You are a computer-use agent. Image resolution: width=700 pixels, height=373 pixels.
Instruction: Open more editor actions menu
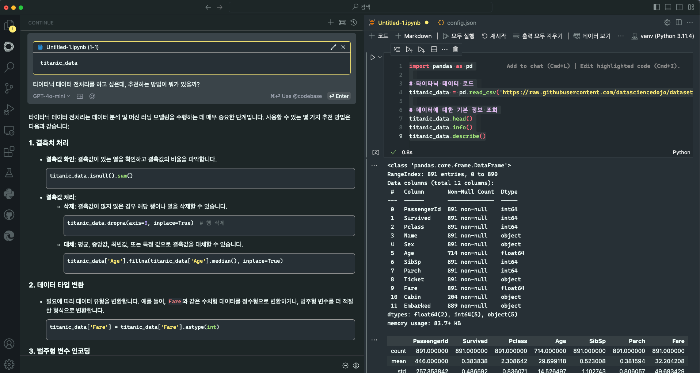tap(691, 22)
